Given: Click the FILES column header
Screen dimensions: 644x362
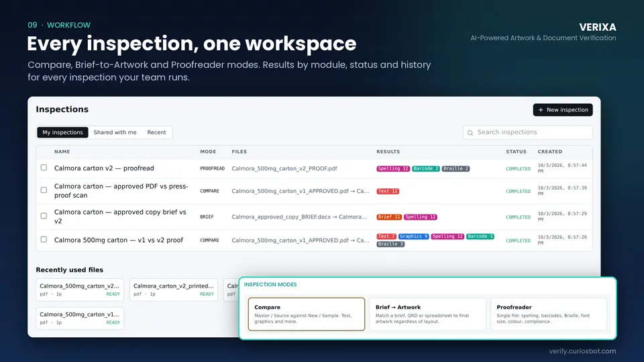Looking at the screenshot, I should click(239, 152).
